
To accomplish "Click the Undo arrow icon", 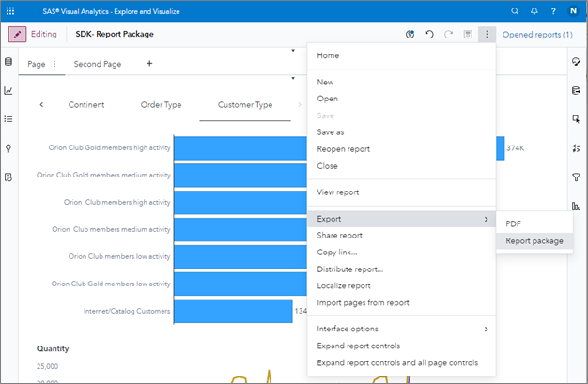I will point(429,35).
